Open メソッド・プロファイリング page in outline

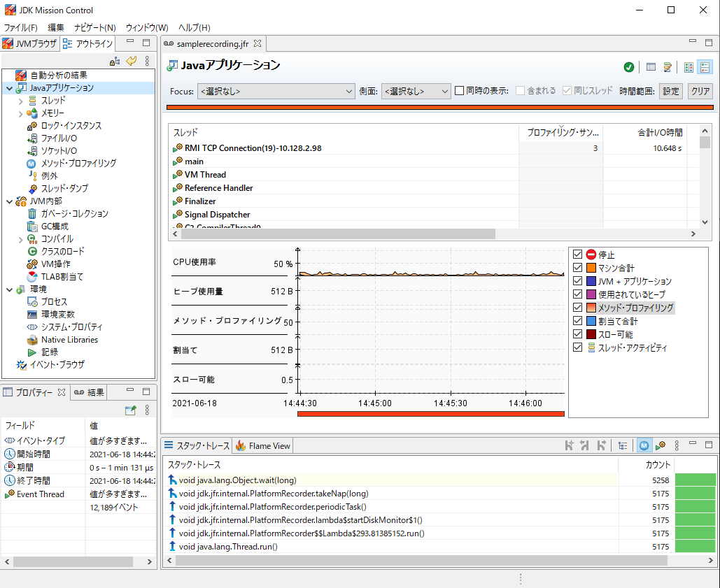click(x=78, y=164)
